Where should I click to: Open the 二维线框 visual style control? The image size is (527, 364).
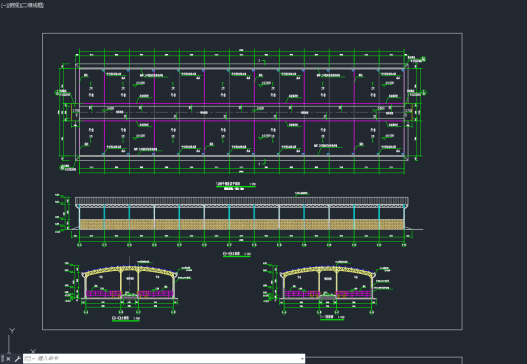(34, 5)
